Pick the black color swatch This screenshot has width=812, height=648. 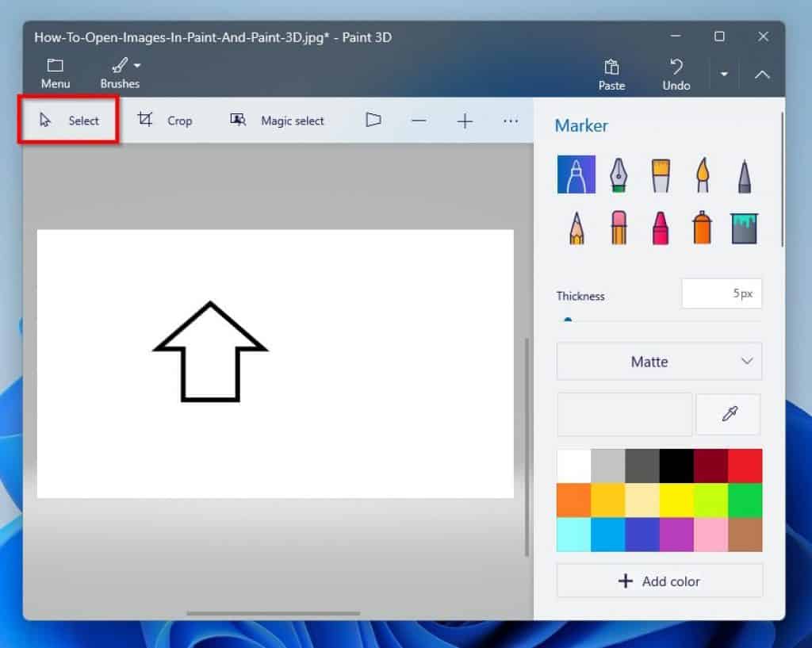pyautogui.click(x=676, y=466)
